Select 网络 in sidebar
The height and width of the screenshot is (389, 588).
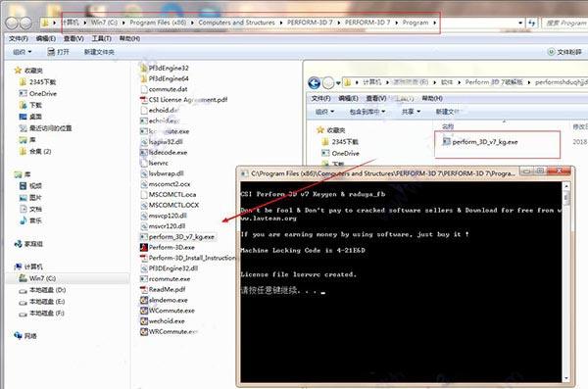tap(25, 336)
